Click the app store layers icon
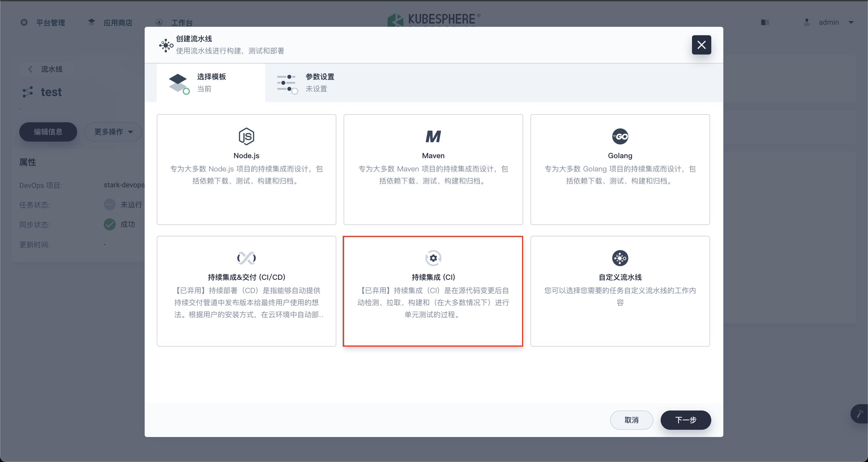Image resolution: width=868 pixels, height=462 pixels. click(x=91, y=22)
